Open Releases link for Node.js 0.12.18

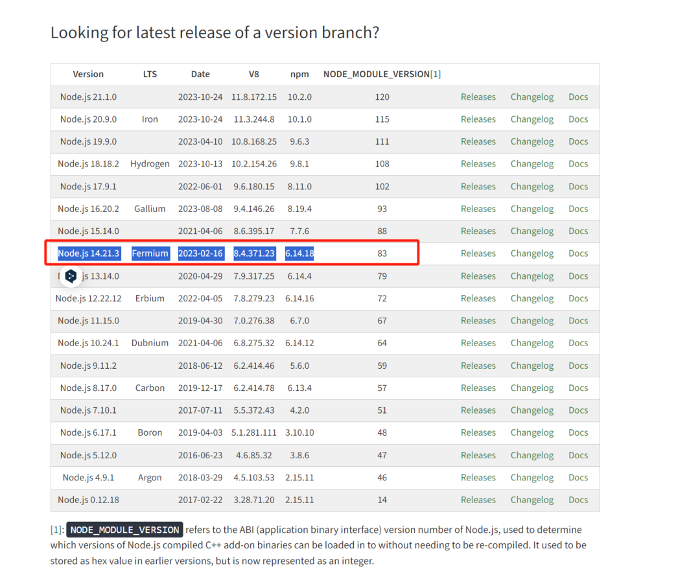coord(478,500)
